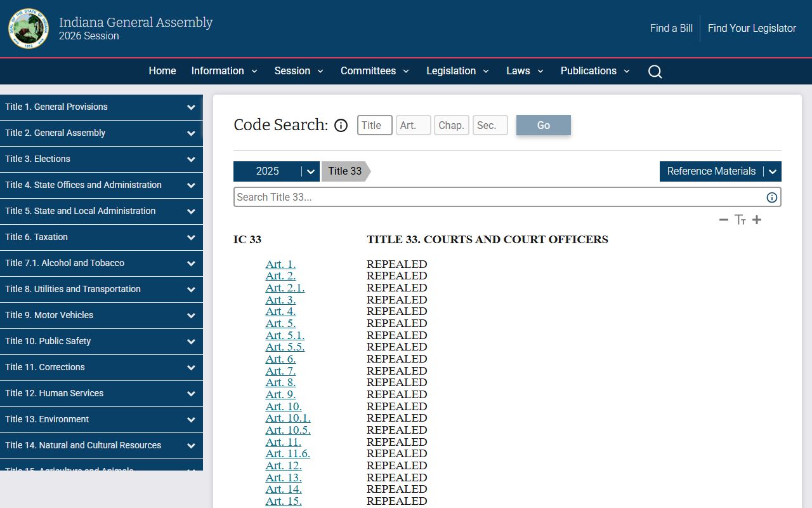Decrease text size with minus icon
The width and height of the screenshot is (812, 508).
point(724,220)
